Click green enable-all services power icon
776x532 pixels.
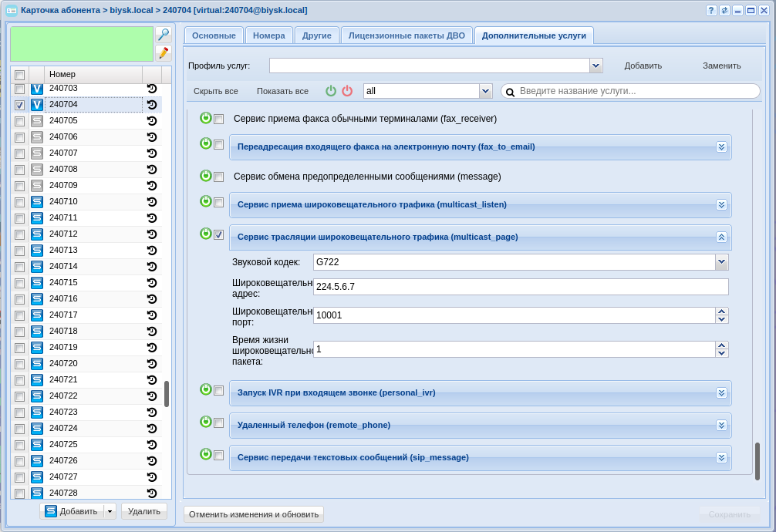(x=331, y=90)
